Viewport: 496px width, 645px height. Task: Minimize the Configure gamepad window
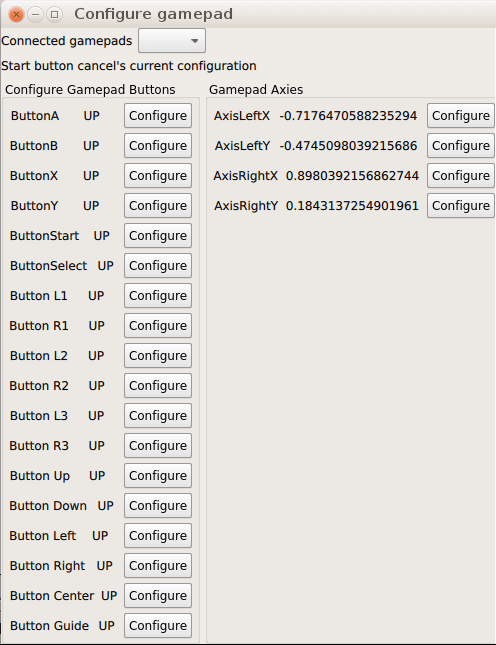tap(35, 15)
